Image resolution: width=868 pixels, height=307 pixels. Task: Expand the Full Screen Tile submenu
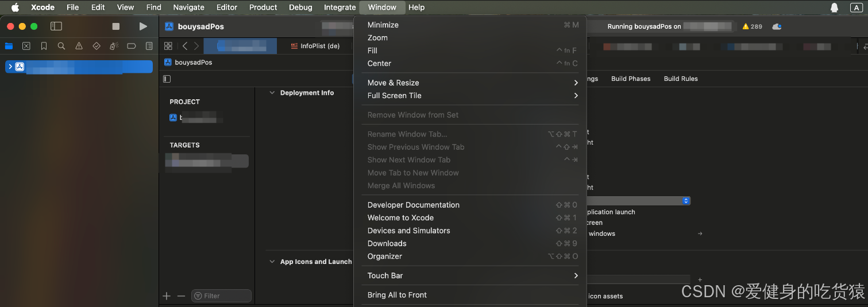470,96
